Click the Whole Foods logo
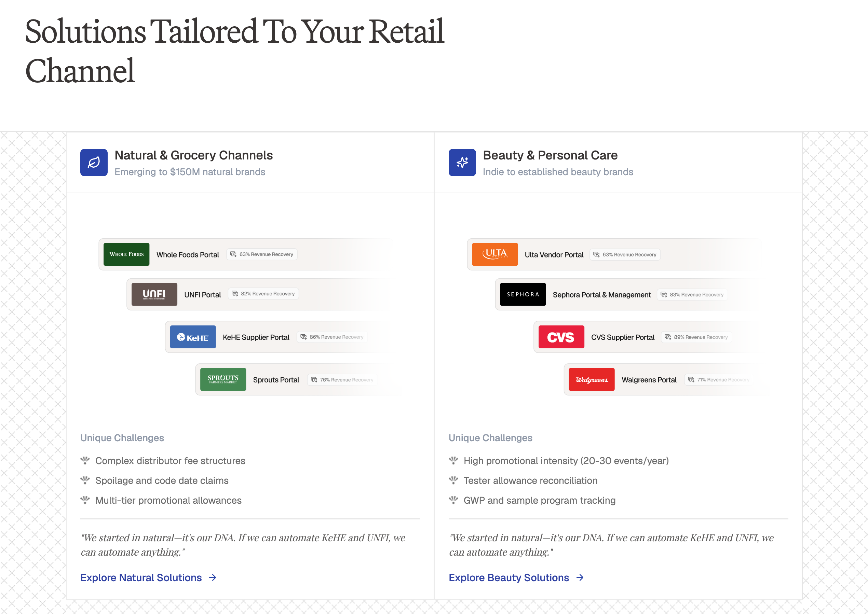Screen dimensions: 868x614 pos(126,254)
